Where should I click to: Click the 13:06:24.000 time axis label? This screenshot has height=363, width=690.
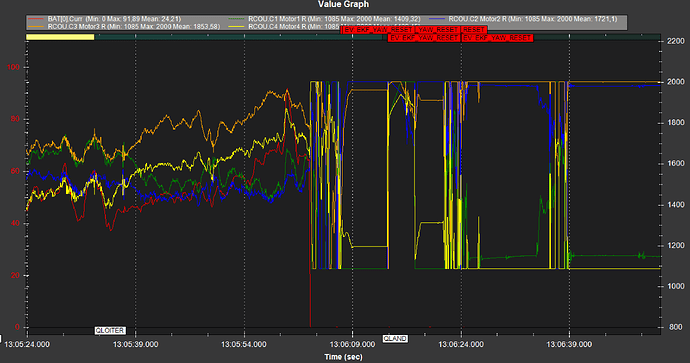461,344
